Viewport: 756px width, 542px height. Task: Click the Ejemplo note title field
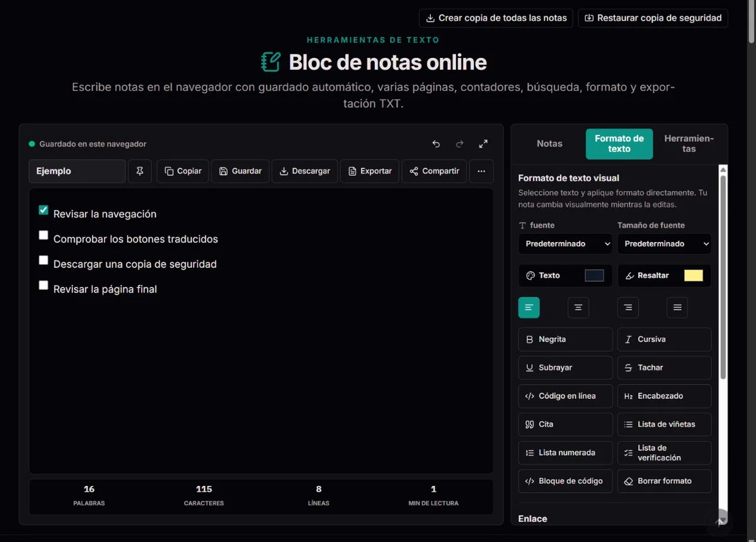77,171
